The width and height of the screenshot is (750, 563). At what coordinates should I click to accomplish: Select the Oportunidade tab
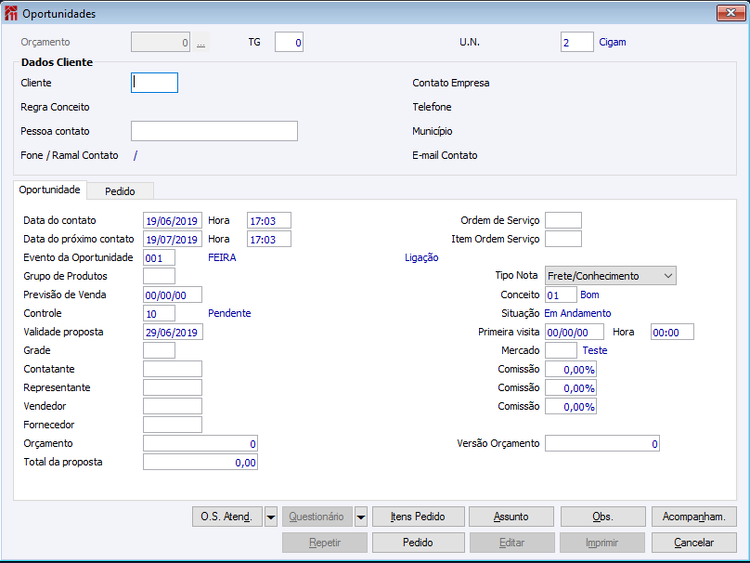pos(50,190)
